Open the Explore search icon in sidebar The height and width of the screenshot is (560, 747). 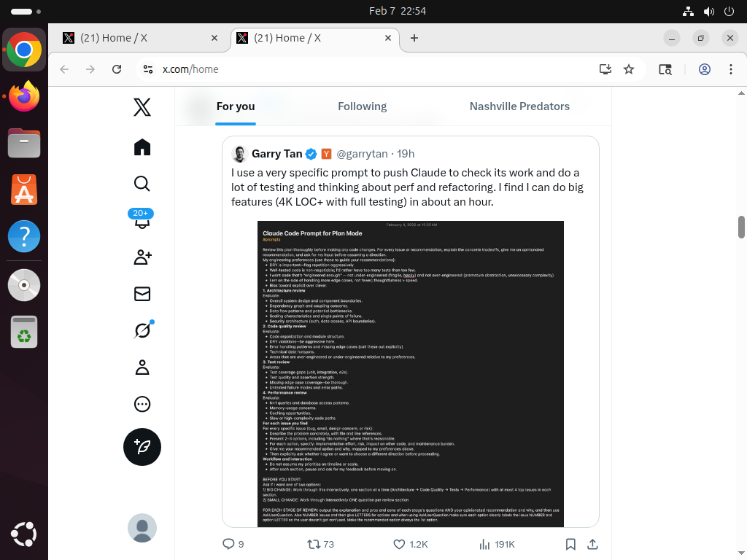[142, 183]
